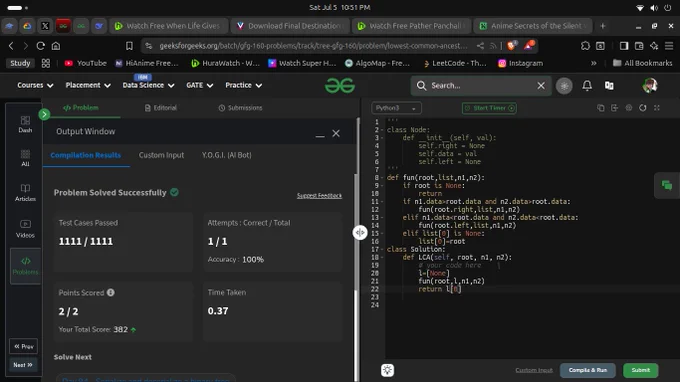Open the browser home page icon
Image resolution: width=680 pixels, height=382 pixels.
point(56,46)
